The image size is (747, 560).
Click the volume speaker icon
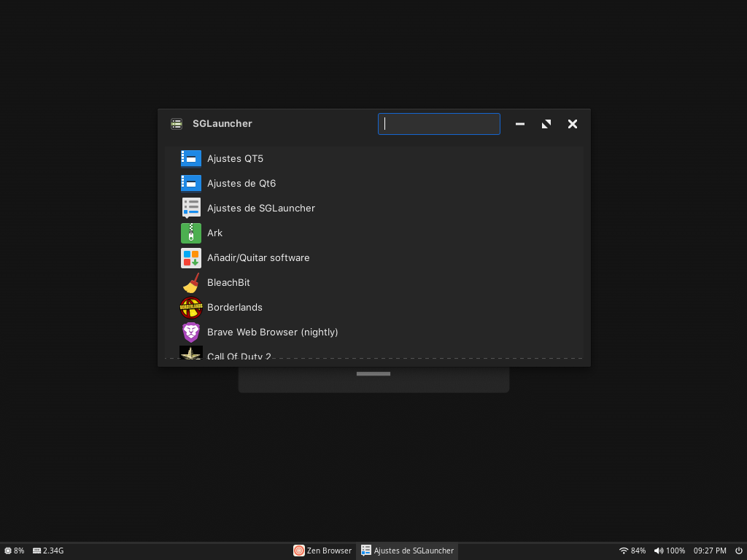[659, 551]
